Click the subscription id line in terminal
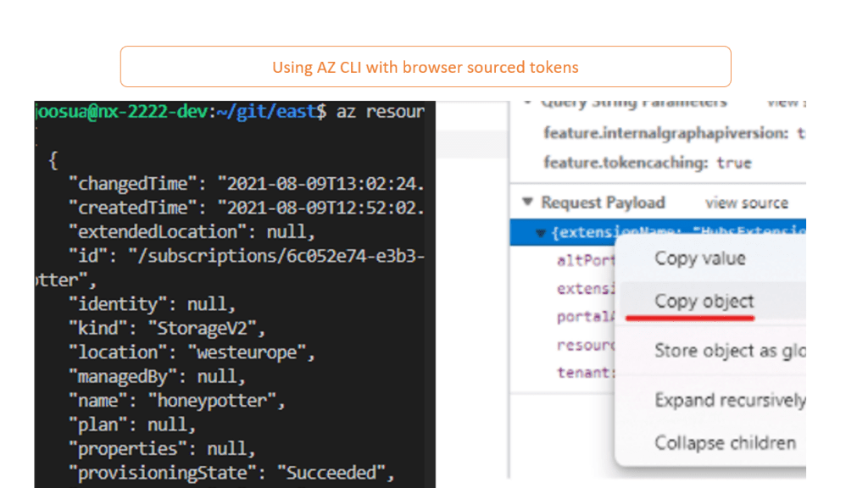 tap(246, 256)
